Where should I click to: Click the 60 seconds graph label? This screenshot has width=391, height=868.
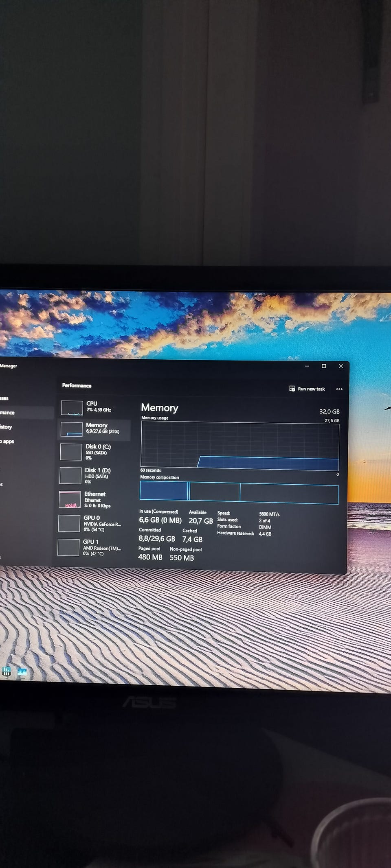[x=151, y=470]
